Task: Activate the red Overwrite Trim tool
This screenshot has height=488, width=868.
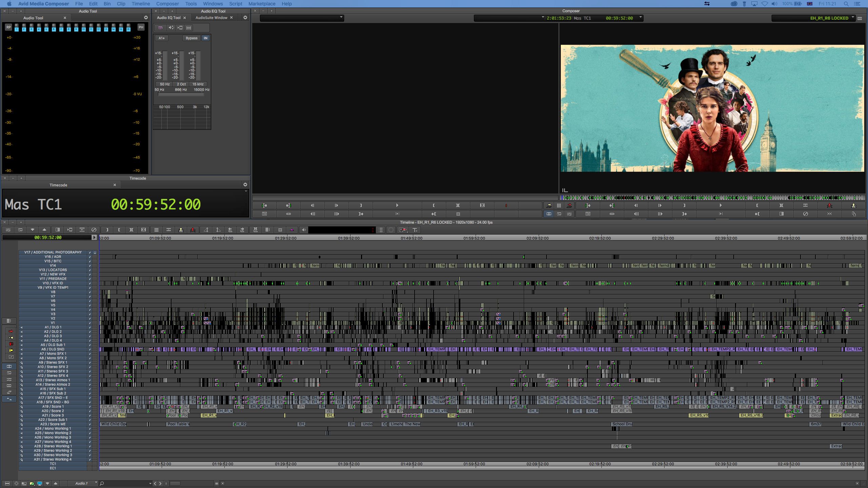Action: coord(11,344)
